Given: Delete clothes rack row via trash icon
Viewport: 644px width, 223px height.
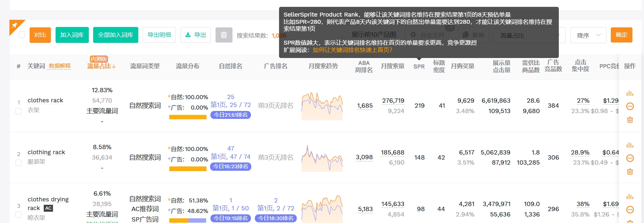Looking at the screenshot, I should [630, 120].
